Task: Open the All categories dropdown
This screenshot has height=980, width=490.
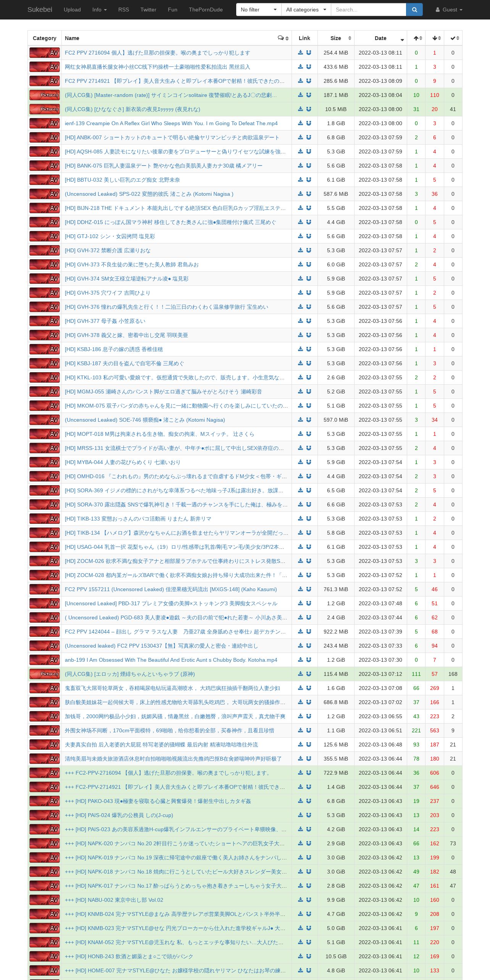Action: pos(306,10)
